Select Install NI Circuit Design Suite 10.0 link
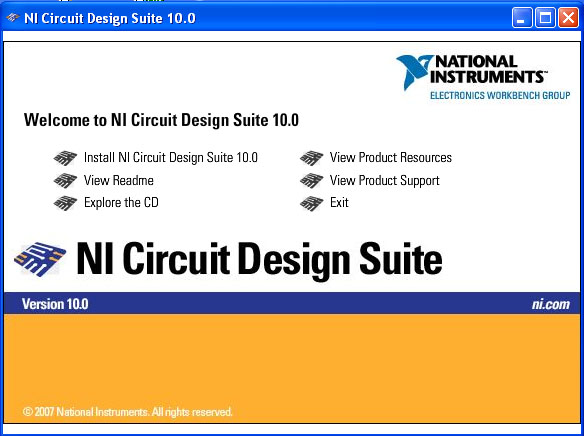The width and height of the screenshot is (584, 436). click(x=171, y=157)
